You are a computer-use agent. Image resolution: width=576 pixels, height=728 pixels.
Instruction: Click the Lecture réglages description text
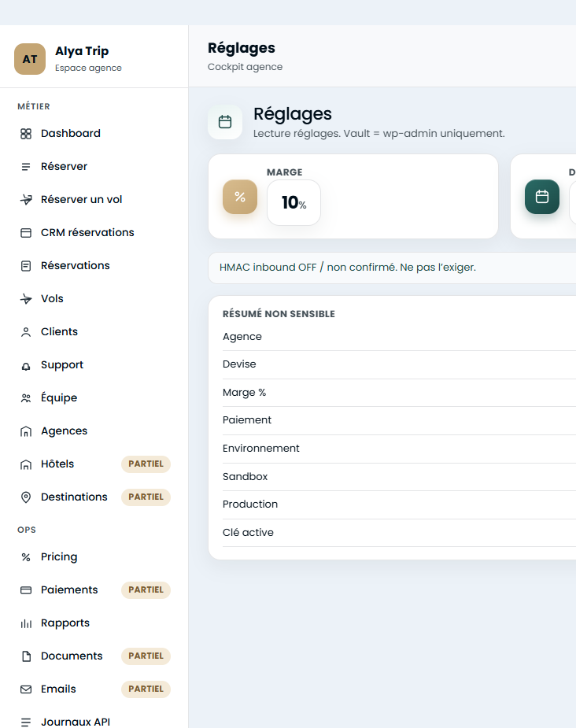point(378,134)
